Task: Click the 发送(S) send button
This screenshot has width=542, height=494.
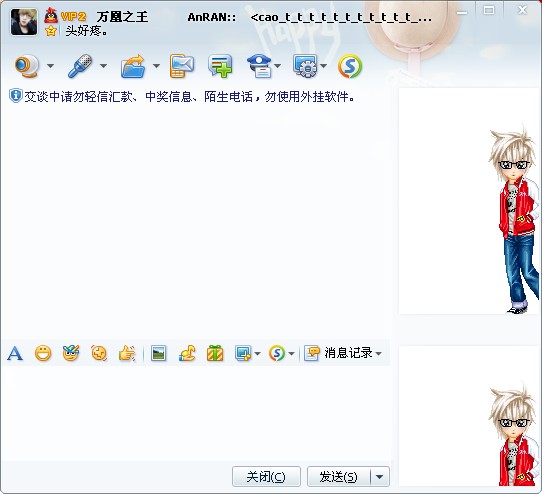Action: (338, 476)
